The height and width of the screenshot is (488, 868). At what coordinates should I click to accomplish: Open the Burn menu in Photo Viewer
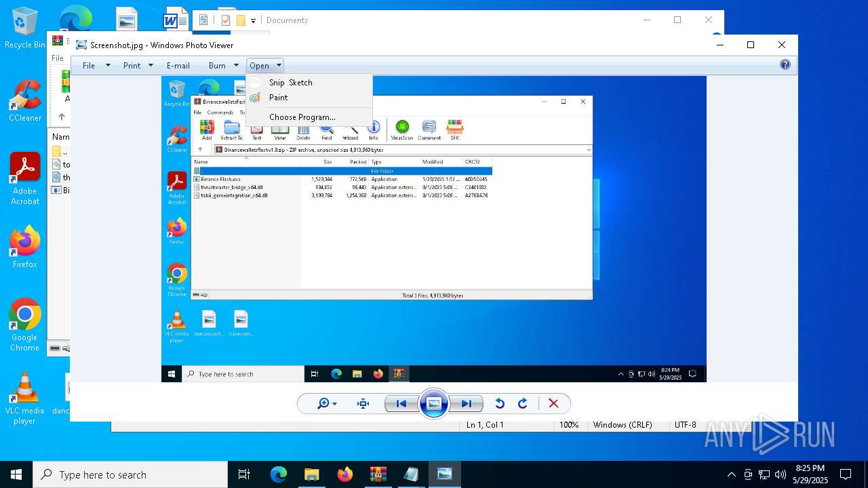click(217, 66)
